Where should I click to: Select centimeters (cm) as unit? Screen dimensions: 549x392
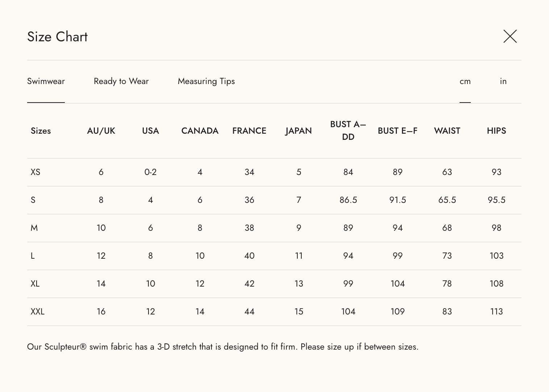465,81
